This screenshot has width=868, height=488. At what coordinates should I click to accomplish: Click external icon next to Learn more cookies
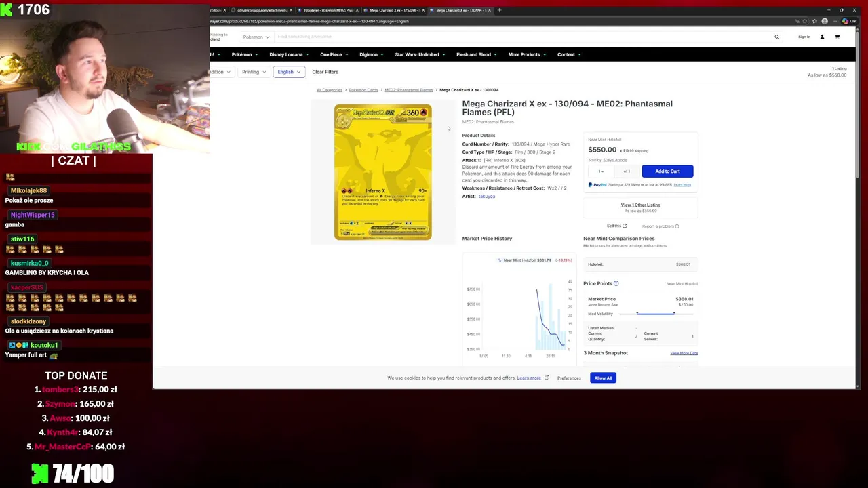pos(546,378)
